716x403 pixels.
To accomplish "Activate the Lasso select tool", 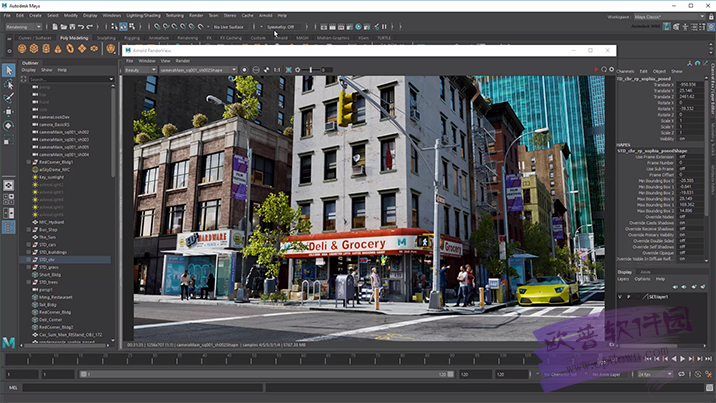I will tap(9, 84).
